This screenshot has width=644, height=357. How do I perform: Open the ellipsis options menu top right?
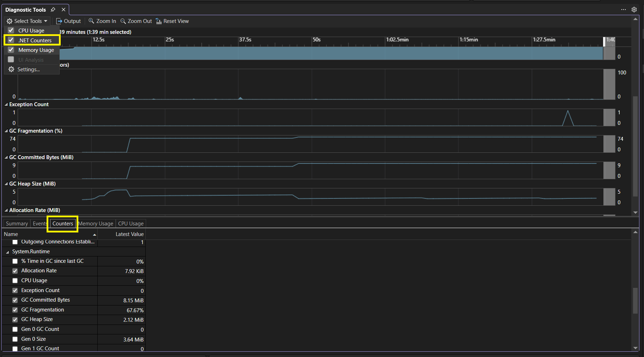click(x=623, y=10)
